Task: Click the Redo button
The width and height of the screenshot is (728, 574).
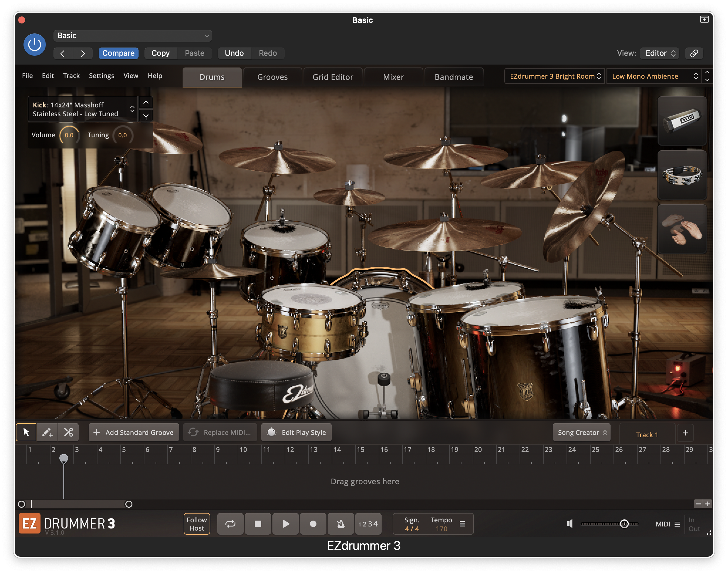Action: (x=268, y=53)
